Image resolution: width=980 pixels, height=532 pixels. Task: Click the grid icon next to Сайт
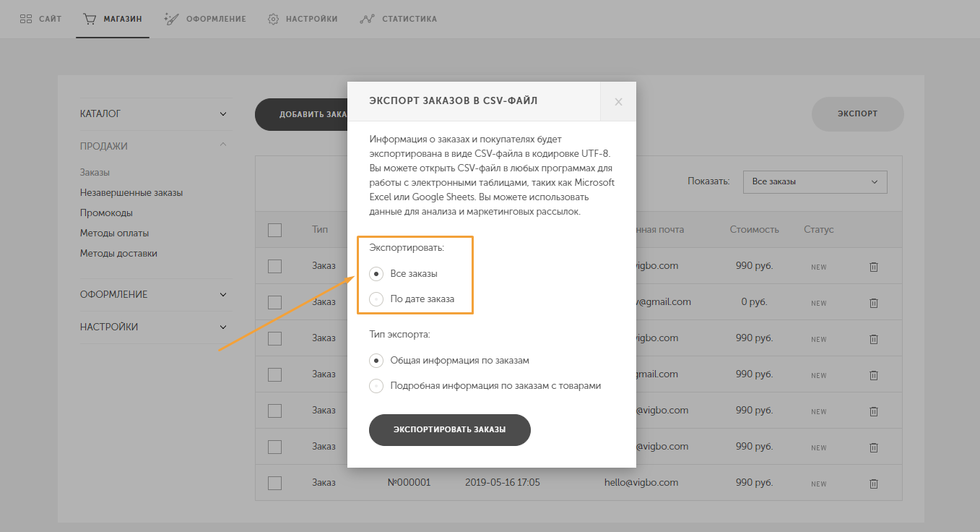pos(25,19)
